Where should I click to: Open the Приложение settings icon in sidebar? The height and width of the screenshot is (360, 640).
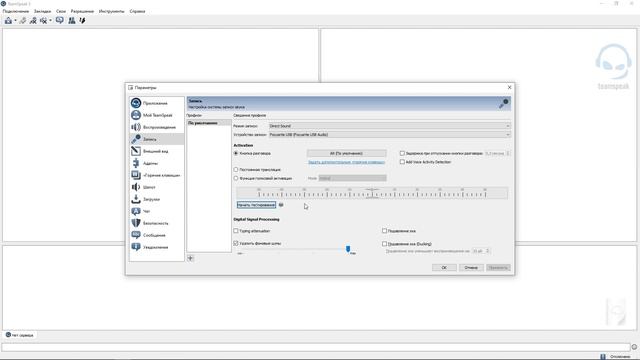136,103
